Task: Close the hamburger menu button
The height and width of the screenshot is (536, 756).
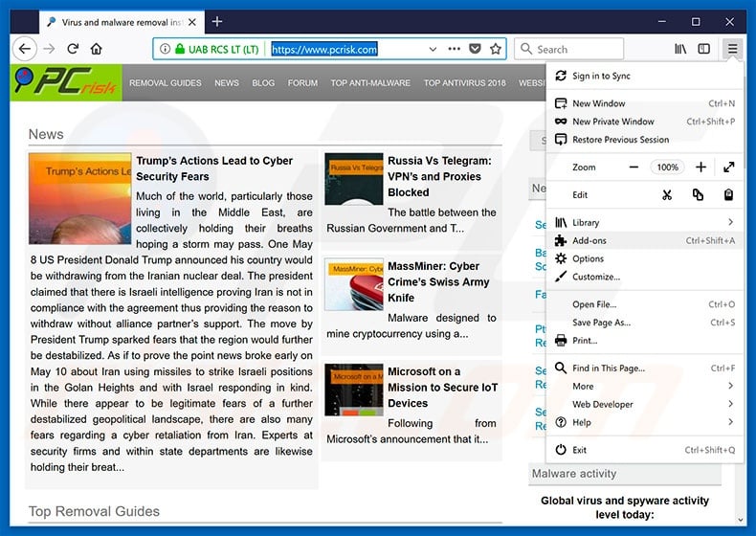Action: click(732, 49)
